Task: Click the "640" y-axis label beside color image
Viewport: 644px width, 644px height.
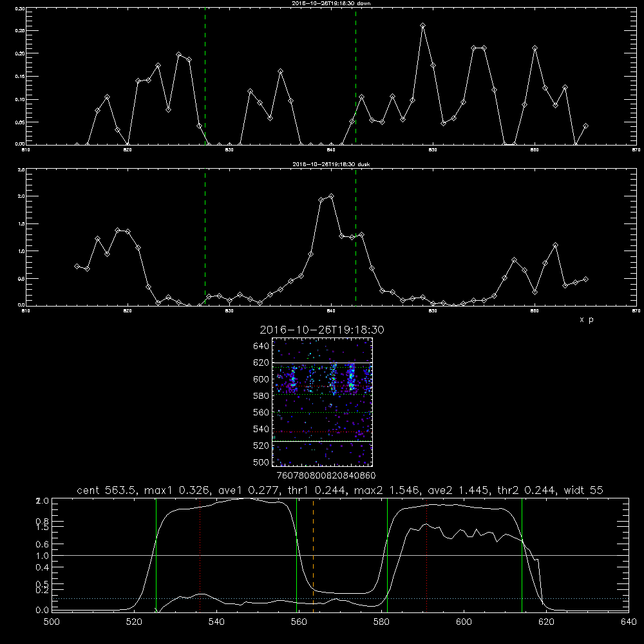Action: click(261, 346)
